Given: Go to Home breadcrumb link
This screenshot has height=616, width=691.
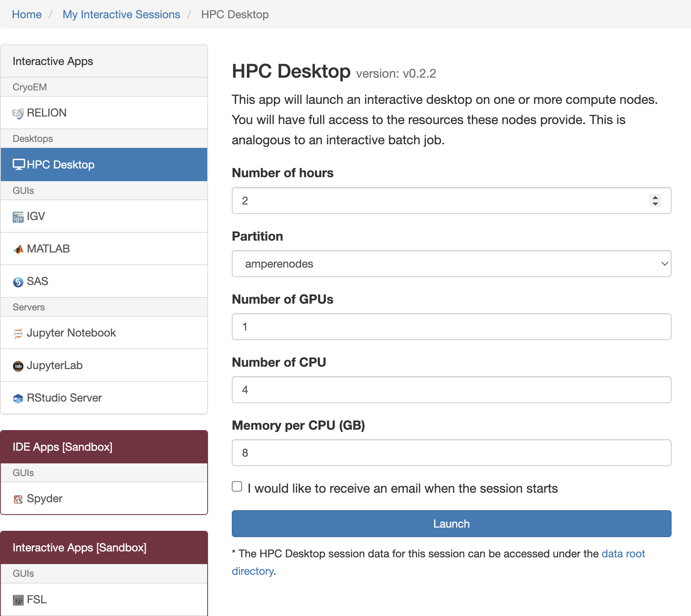Looking at the screenshot, I should (27, 14).
